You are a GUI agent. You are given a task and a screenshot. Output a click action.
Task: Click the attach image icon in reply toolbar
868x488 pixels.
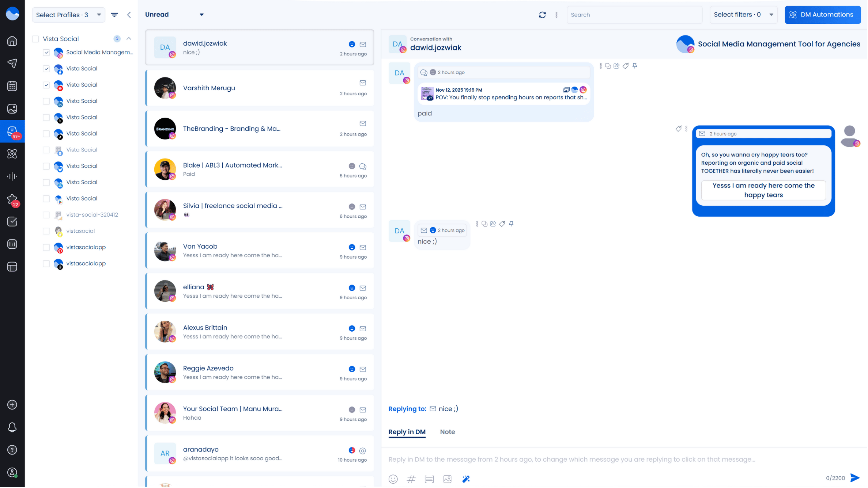pyautogui.click(x=448, y=479)
